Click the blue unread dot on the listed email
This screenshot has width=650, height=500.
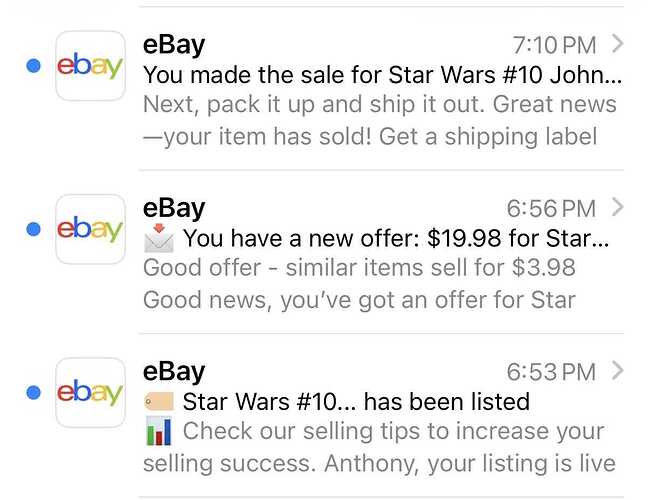pos(33,392)
